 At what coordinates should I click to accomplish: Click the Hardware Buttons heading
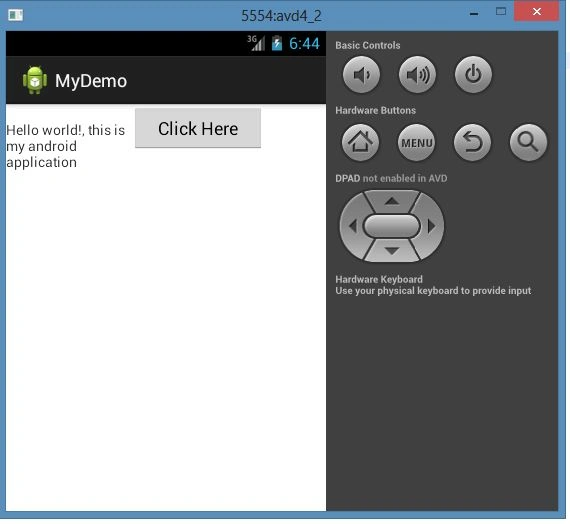[376, 111]
